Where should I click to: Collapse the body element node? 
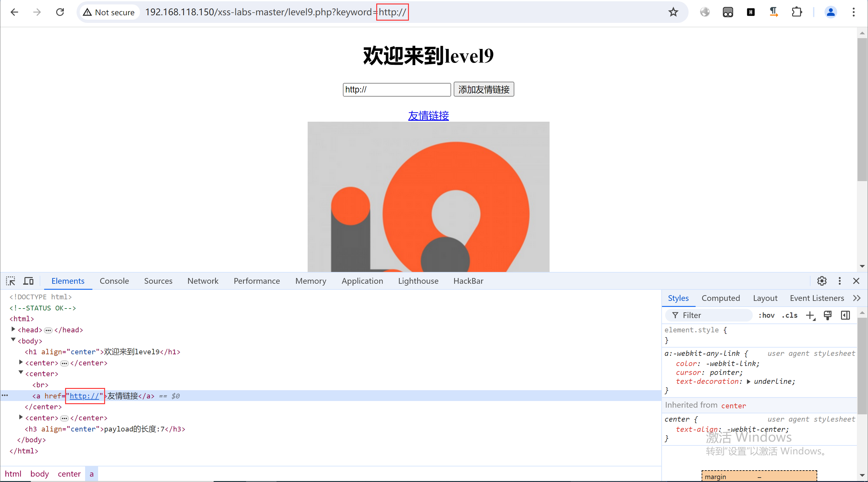(x=13, y=340)
